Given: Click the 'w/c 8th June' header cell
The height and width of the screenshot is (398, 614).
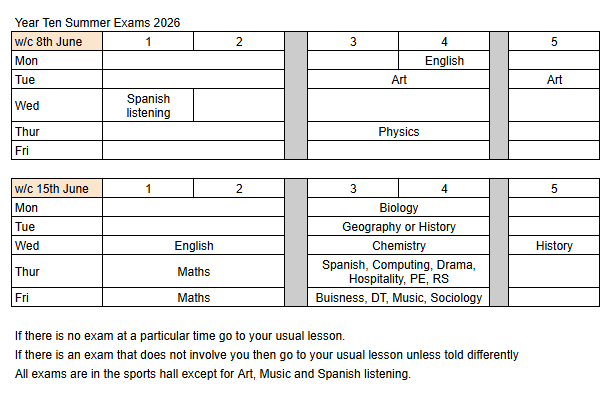Looking at the screenshot, I should tap(57, 42).
